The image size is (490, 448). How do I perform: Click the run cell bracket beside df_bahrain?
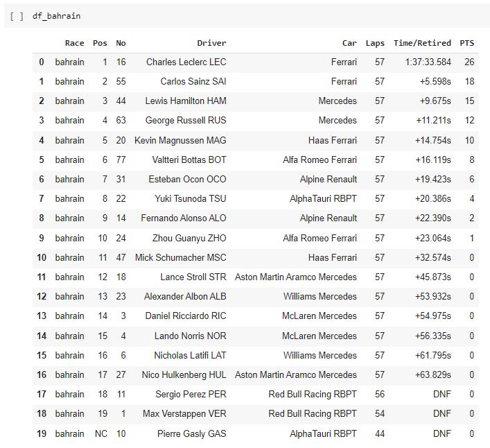coord(17,16)
